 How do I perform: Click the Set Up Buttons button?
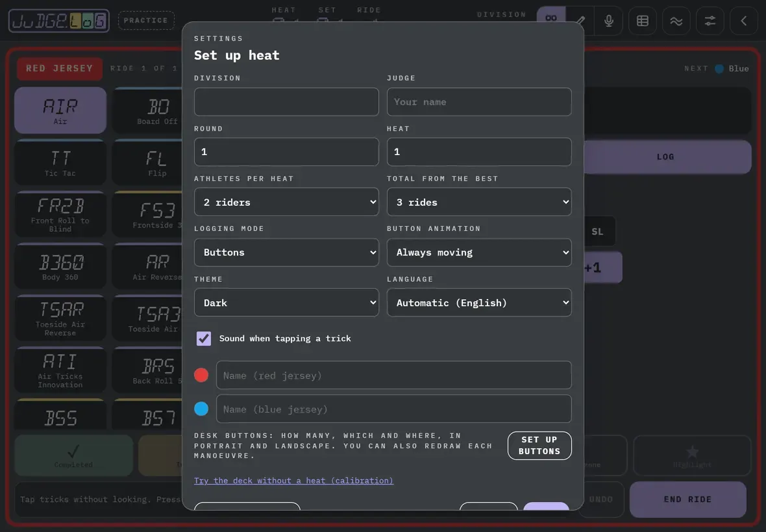tap(539, 446)
